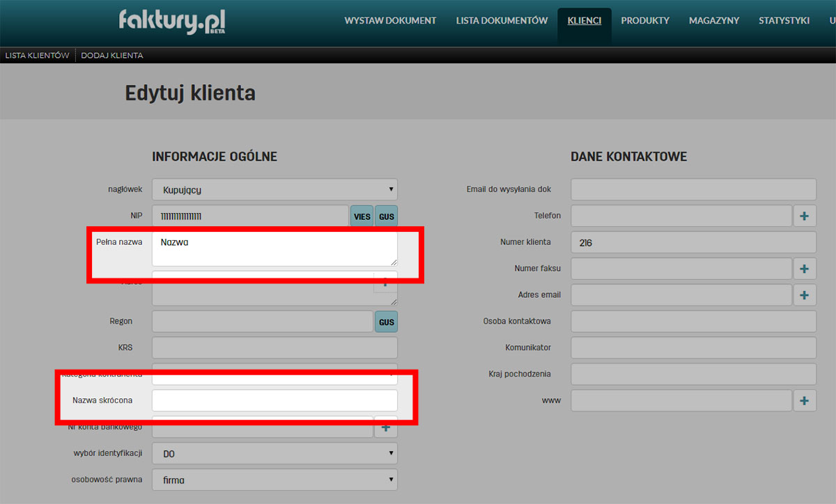Screen dimensions: 836x504
Task: Click the plus icon next to Numer faksu
Action: [x=804, y=268]
